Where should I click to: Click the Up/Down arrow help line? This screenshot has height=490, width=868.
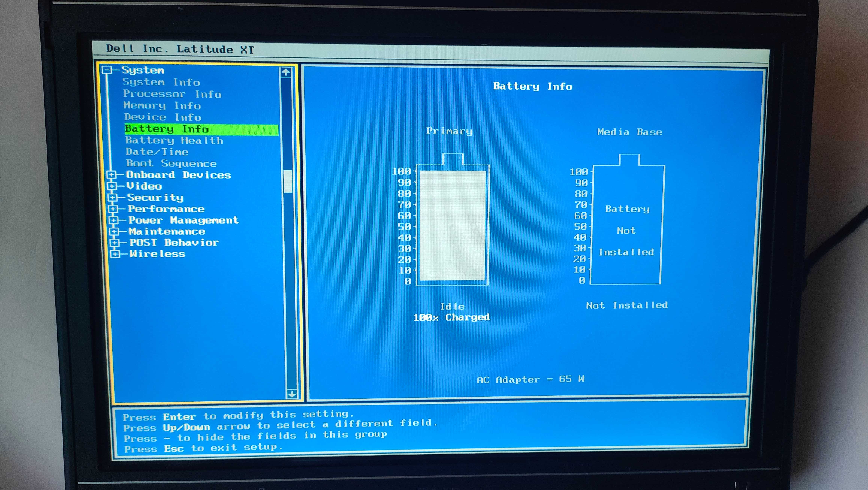coord(280,426)
